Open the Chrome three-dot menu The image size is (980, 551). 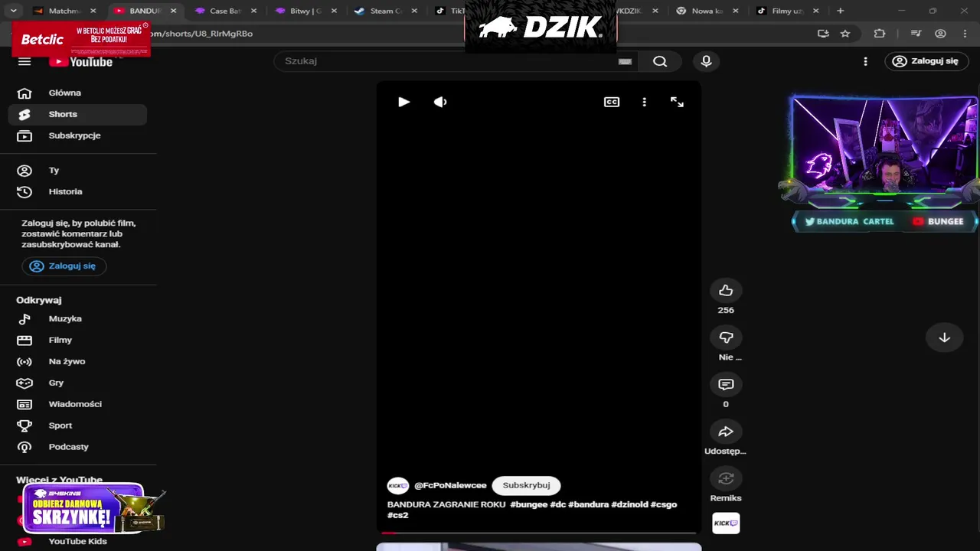click(x=964, y=34)
